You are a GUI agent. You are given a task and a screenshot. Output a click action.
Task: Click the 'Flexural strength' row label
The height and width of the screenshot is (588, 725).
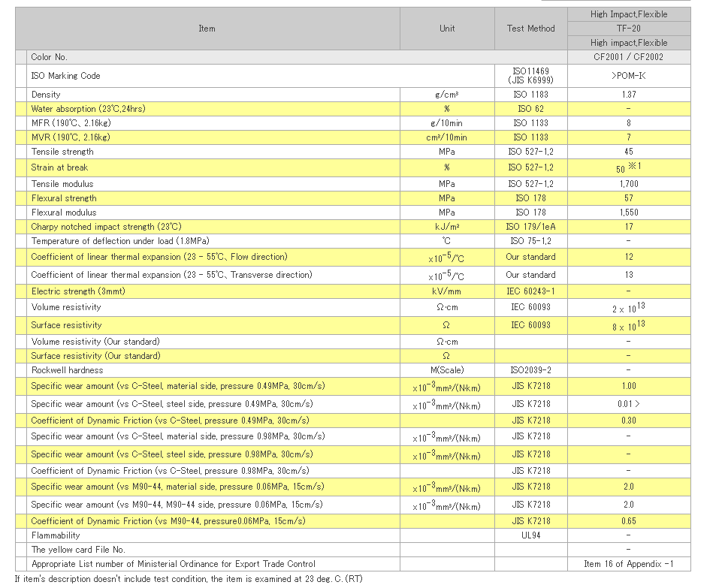(65, 198)
